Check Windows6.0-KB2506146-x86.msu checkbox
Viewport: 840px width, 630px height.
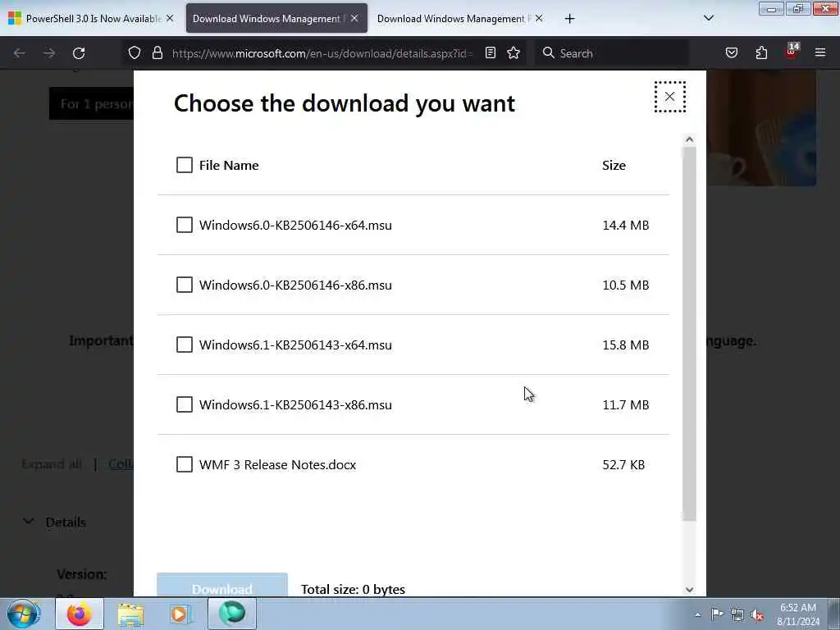(x=185, y=285)
